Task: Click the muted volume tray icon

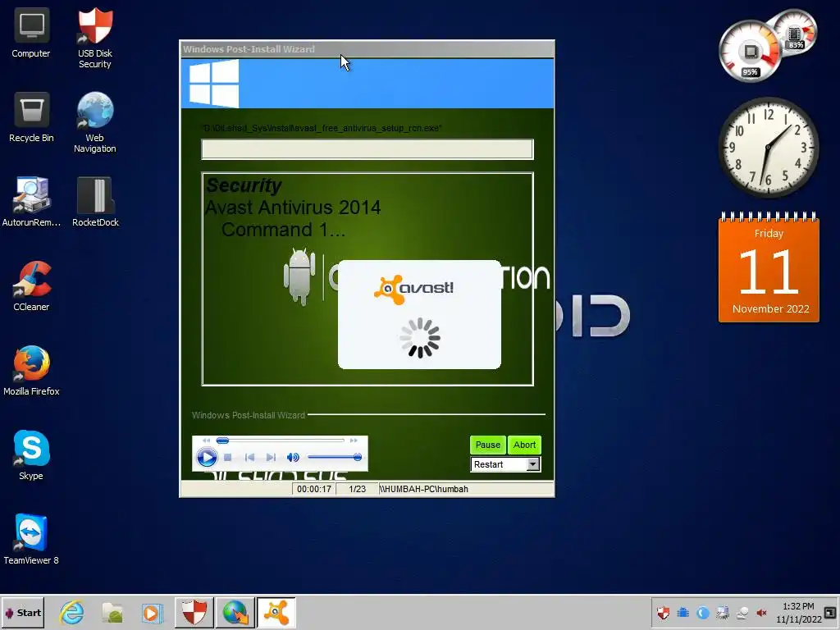Action: 761,613
